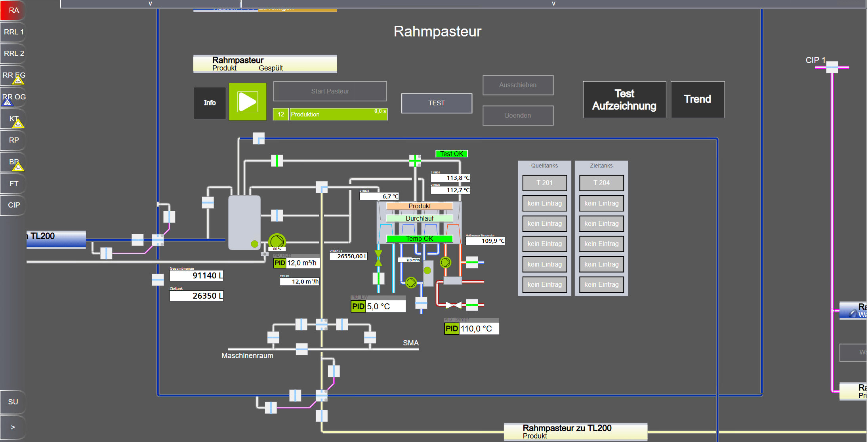Image resolution: width=868 pixels, height=442 pixels.
Task: Open the 12,0 m³/h flow PID controller
Action: tap(296, 263)
